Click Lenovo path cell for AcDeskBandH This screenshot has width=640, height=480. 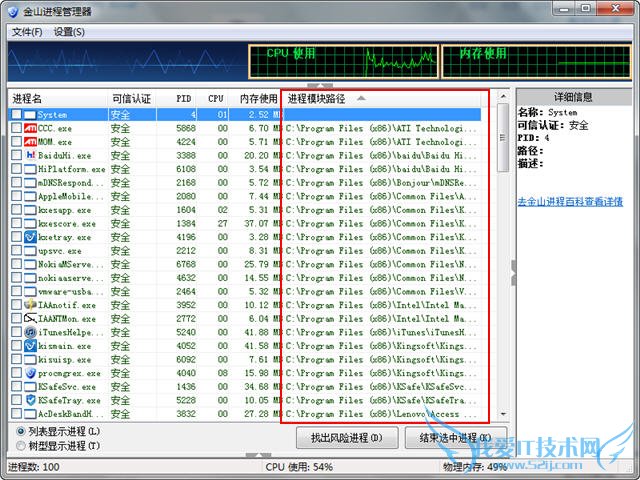381,414
